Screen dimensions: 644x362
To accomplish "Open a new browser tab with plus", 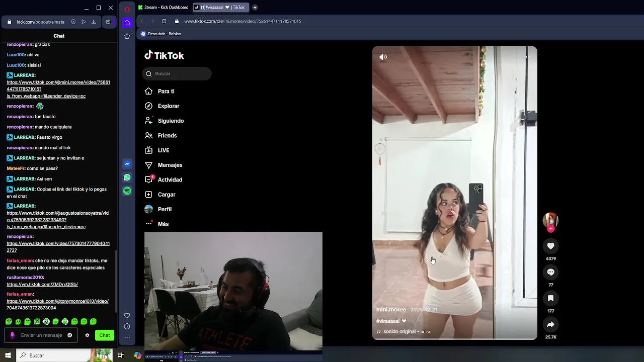I will pyautogui.click(x=255, y=8).
